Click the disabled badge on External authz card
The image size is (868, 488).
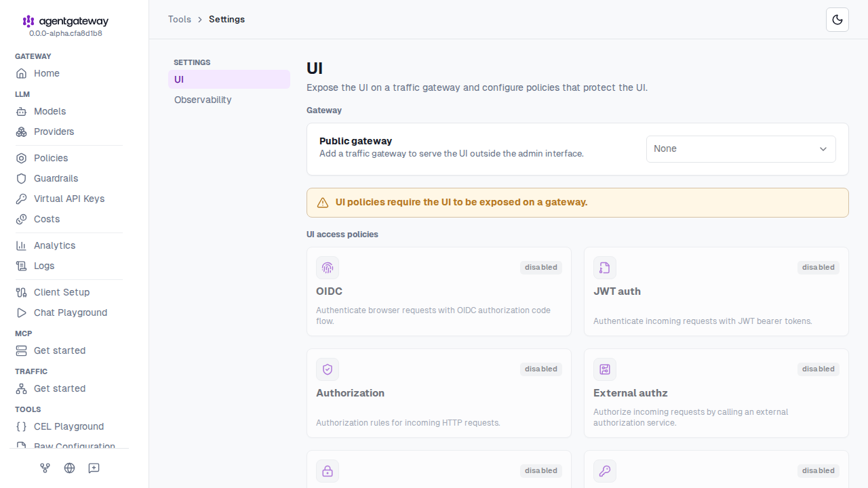[818, 369]
